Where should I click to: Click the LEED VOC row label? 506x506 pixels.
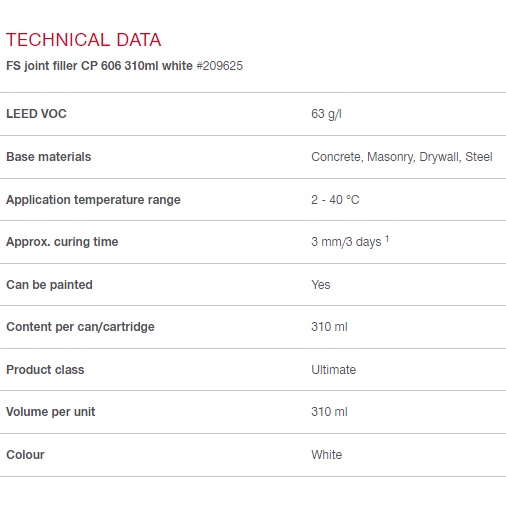[36, 114]
